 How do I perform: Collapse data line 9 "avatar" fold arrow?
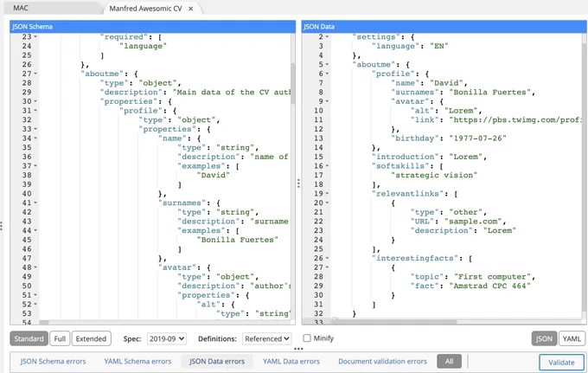[328, 101]
